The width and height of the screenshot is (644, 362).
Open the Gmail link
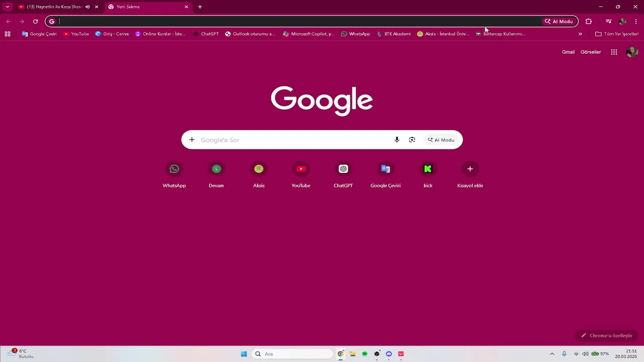coord(568,52)
